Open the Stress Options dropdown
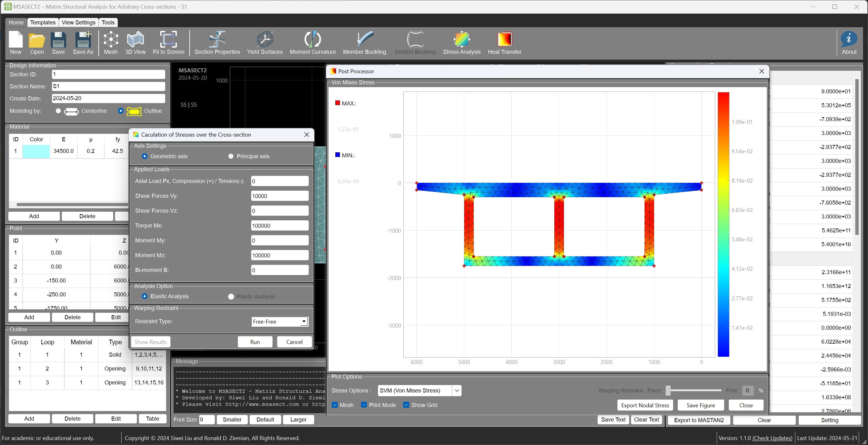Screen dimensions: 868x445 pyautogui.click(x=419, y=391)
